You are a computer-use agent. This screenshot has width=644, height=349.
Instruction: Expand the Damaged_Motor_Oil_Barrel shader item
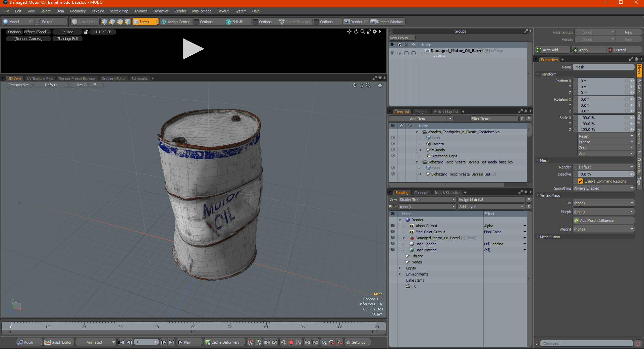pos(404,238)
